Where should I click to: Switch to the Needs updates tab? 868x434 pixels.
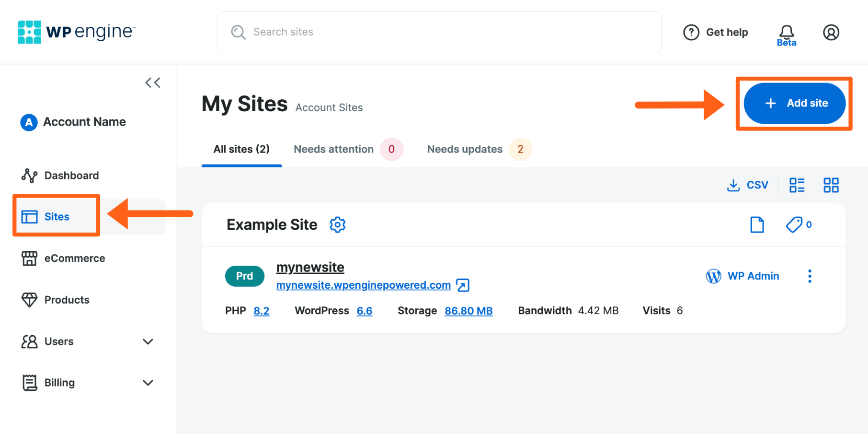(464, 149)
